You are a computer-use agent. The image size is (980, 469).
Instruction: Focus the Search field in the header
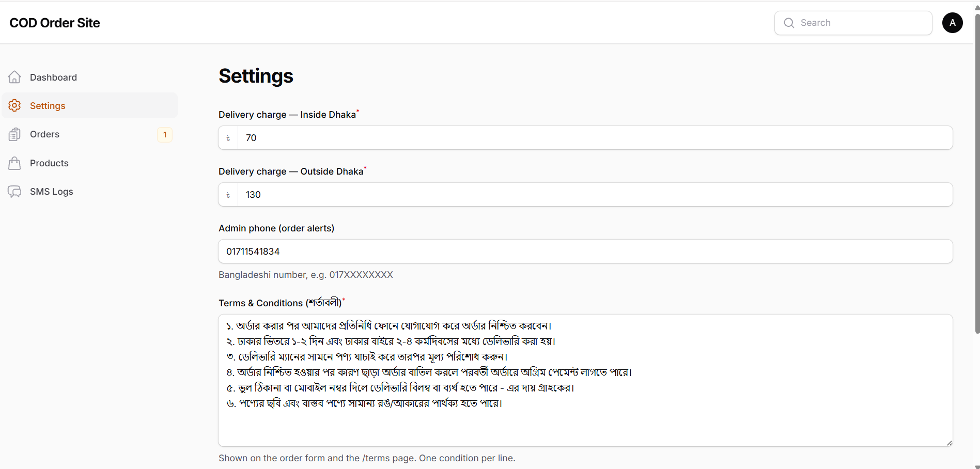point(853,23)
